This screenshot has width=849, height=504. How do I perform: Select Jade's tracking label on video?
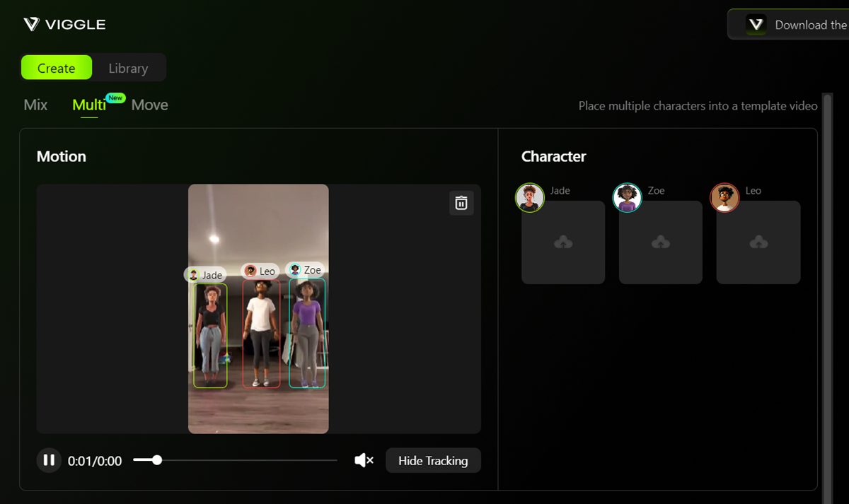click(205, 275)
